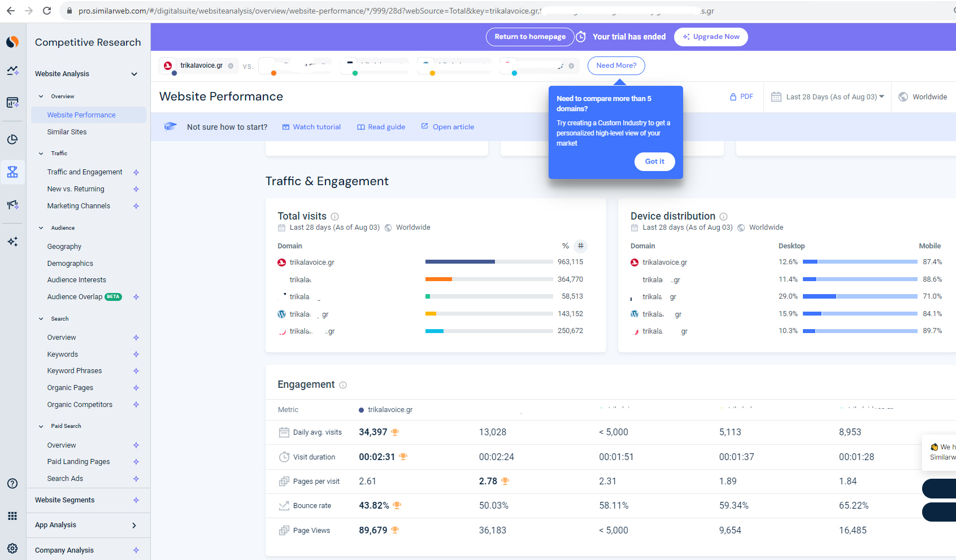Remove trikalavoice.gr from the comparison
Image resolution: width=956 pixels, height=560 pixels.
tap(231, 66)
